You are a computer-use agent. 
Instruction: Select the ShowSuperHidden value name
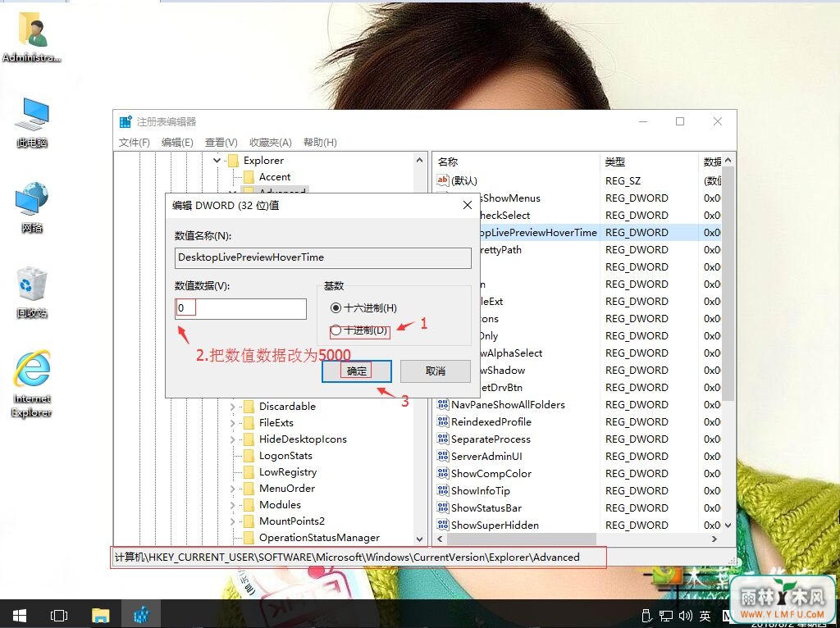pos(495,525)
